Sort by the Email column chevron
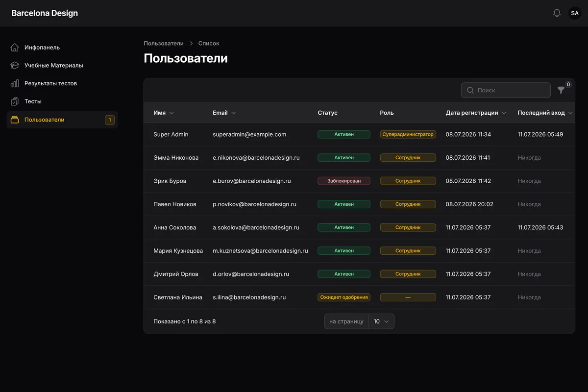Image resolution: width=588 pixels, height=392 pixels. [x=234, y=113]
